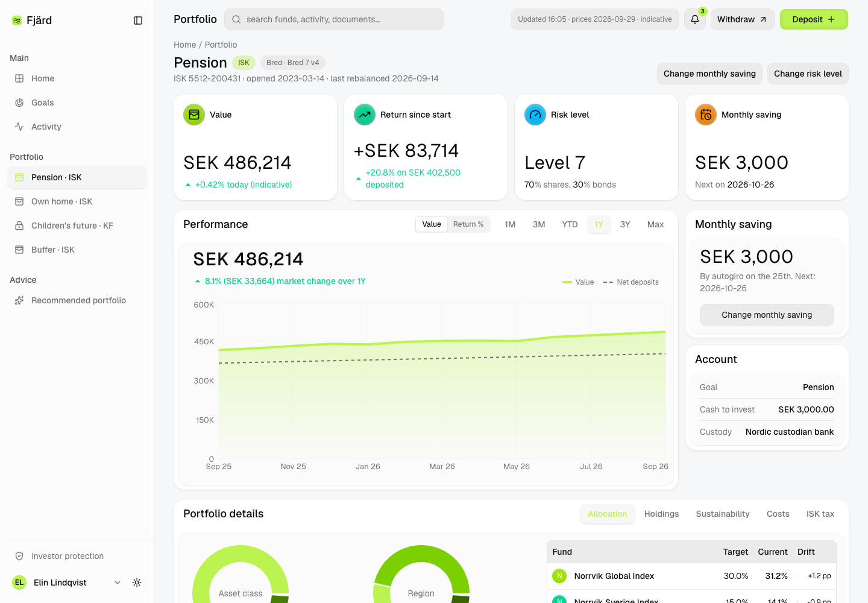Screen dimensions: 868x603
Task: Click Change monthly saving in side card
Action: click(767, 315)
